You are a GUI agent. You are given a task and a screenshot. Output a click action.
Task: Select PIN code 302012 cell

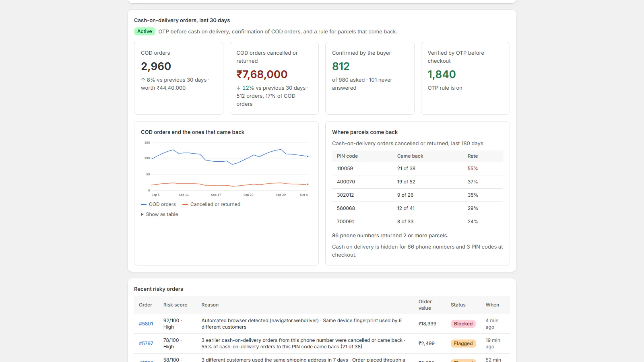pos(345,195)
